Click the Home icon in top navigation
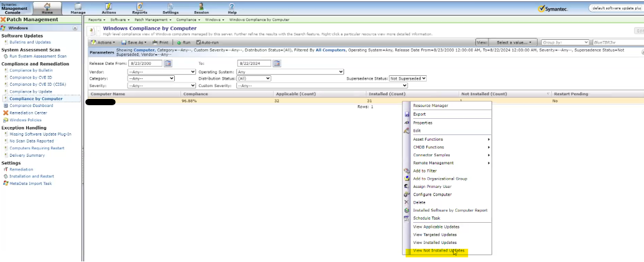 (x=47, y=7)
